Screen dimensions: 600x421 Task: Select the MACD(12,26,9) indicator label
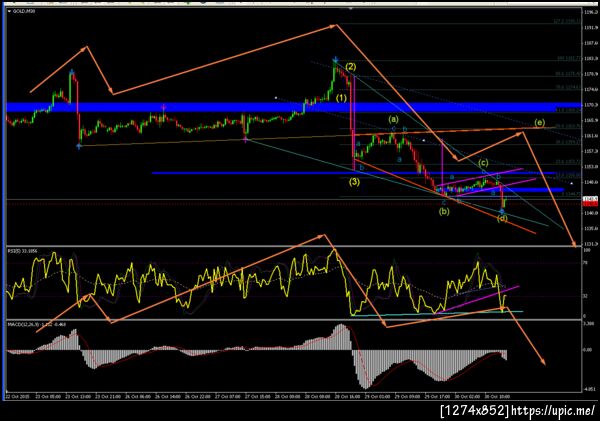37,324
